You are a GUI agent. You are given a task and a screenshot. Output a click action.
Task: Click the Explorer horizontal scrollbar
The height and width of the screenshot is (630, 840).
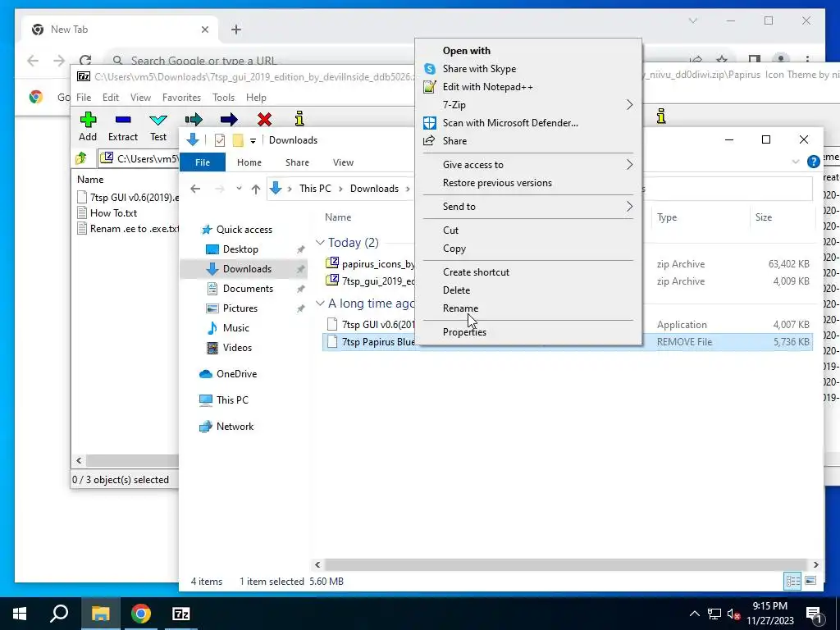[566, 564]
